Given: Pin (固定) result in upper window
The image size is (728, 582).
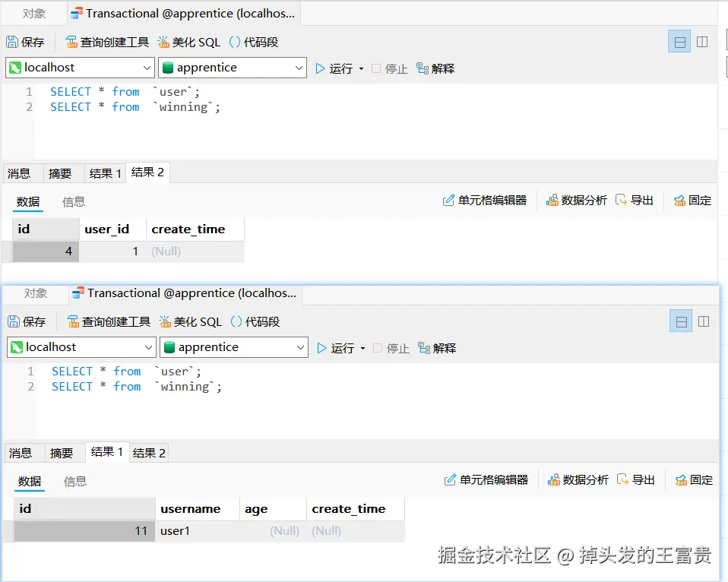Looking at the screenshot, I should [x=692, y=201].
